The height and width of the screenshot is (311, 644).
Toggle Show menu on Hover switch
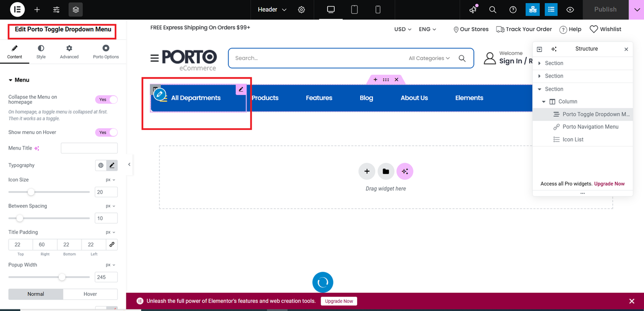tap(106, 132)
